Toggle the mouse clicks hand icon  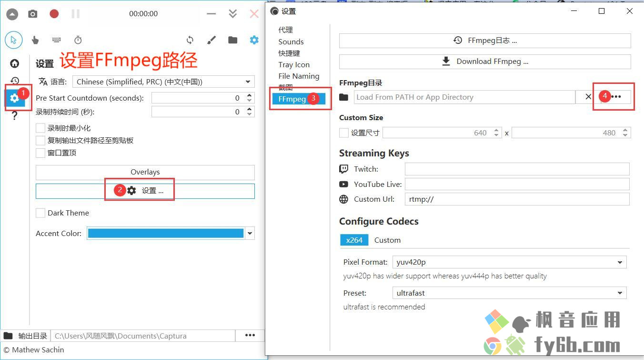pos(35,40)
